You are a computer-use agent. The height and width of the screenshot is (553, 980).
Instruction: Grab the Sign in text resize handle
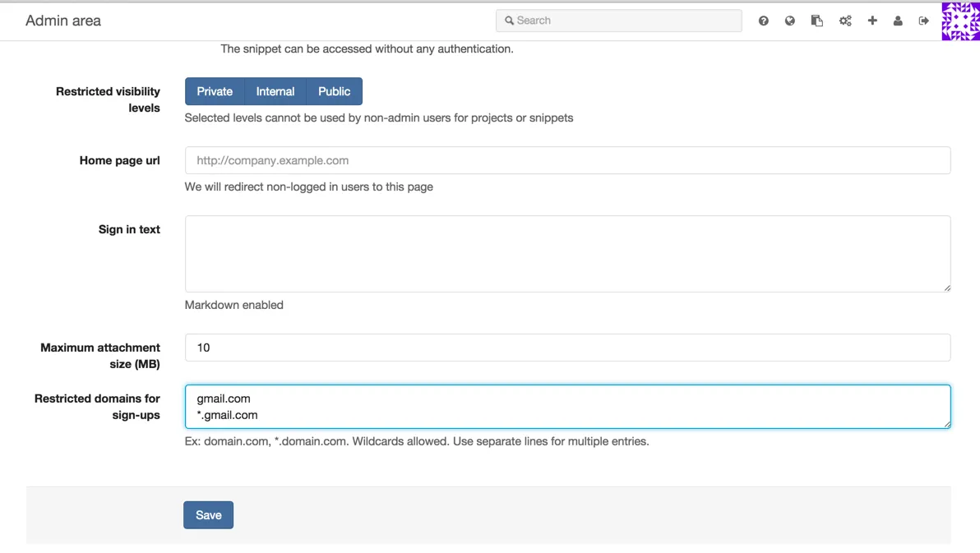[947, 288]
